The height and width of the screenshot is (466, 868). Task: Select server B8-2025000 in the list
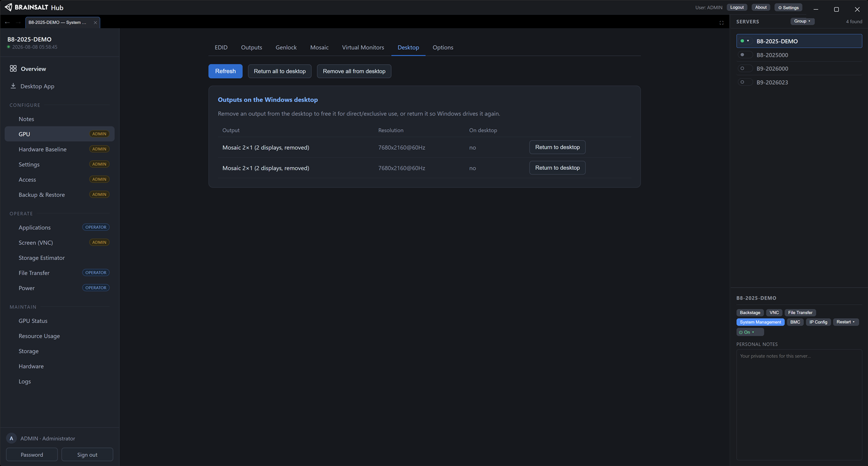pyautogui.click(x=799, y=55)
